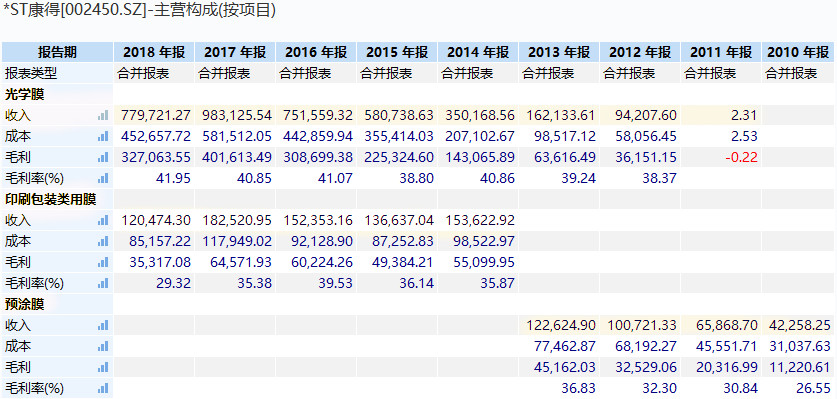This screenshot has height=399, width=837.
Task: Open chart icon for 预涂膜 收入 row
Action: pyautogui.click(x=103, y=325)
